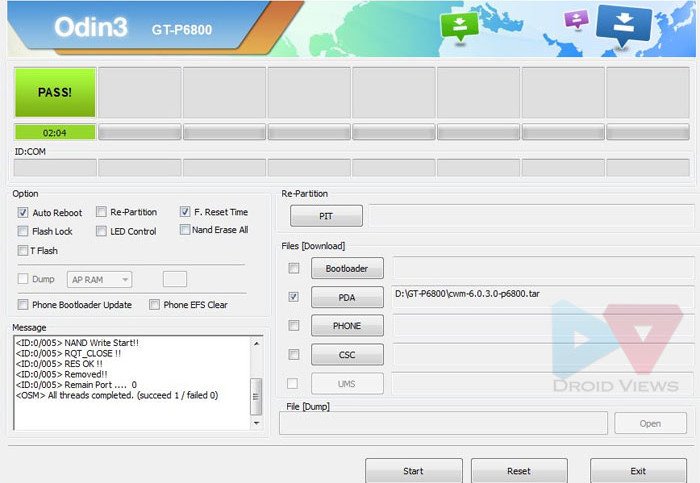
Task: Click the large blue download icon in banner
Action: pyautogui.click(x=623, y=25)
